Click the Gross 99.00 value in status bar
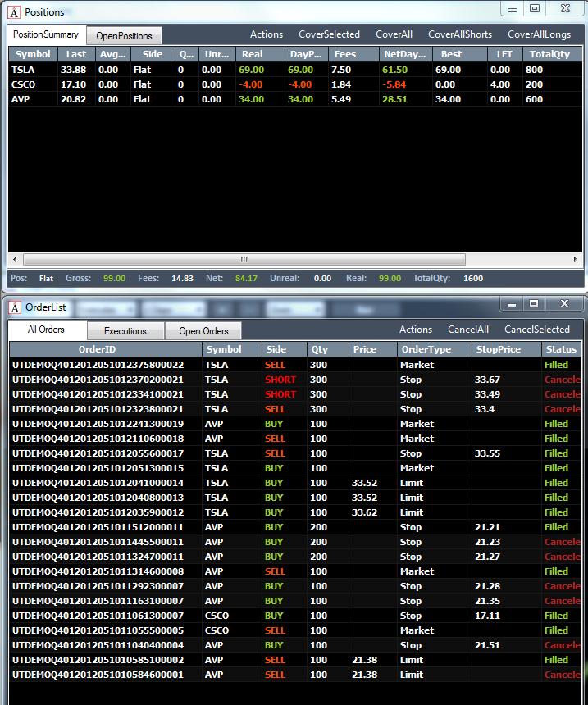This screenshot has height=705, width=588. (x=114, y=279)
